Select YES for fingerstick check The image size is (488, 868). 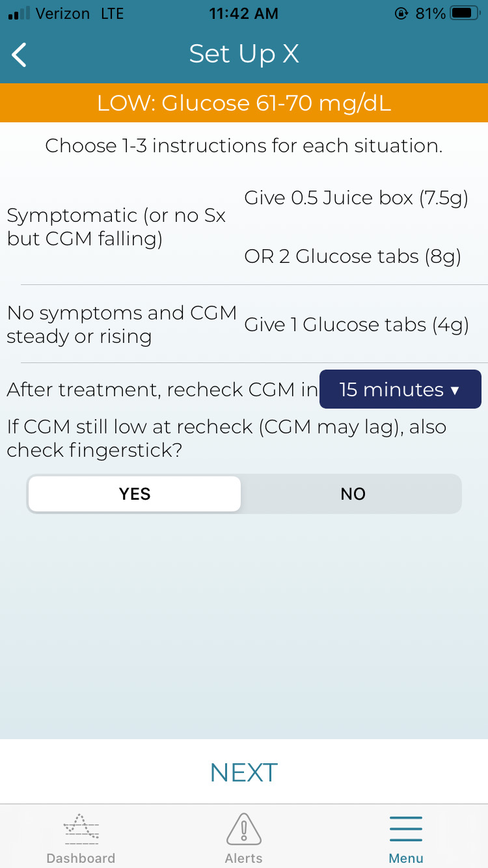point(135,494)
